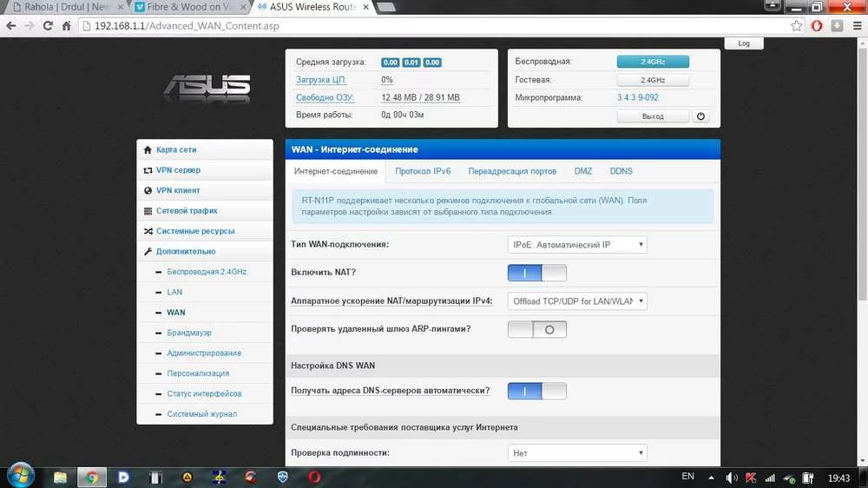Open the blue shield app in taskbar
Screen dimensions: 868x488
click(x=283, y=477)
